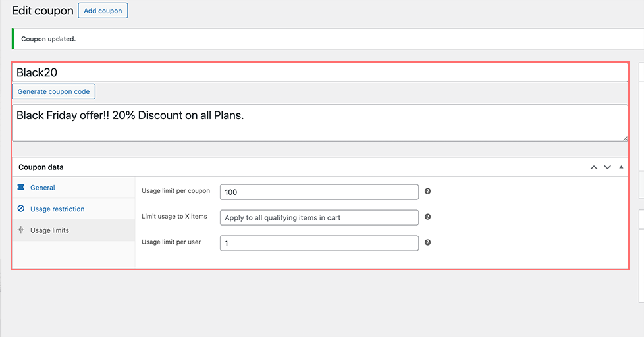Click Generate coupon code button
This screenshot has width=644, height=337.
(x=53, y=91)
